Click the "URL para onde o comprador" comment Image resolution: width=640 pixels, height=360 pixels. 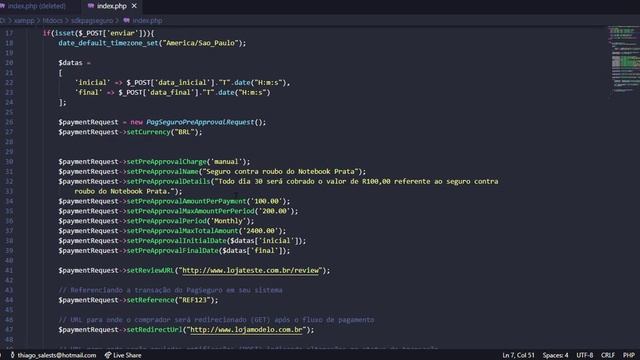pyautogui.click(x=216, y=320)
